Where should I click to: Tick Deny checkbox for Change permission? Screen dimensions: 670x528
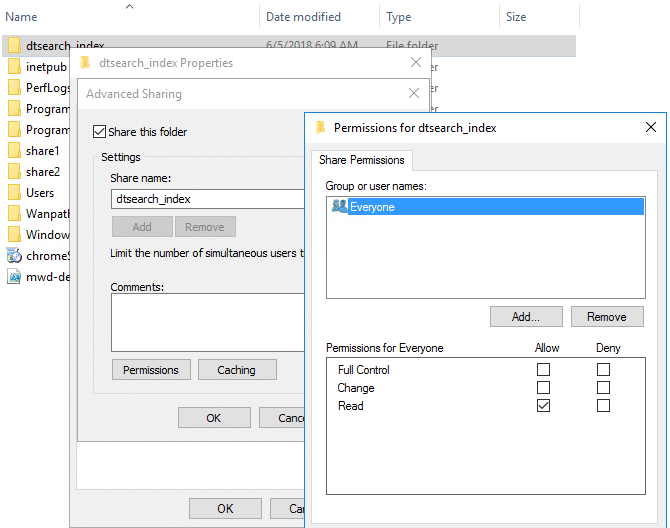[603, 388]
